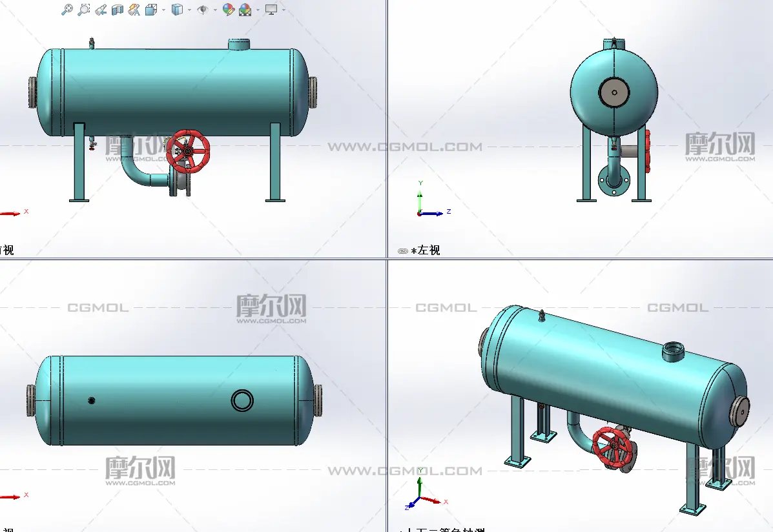Click the *左视 viewport label
This screenshot has width=773, height=532.
point(426,251)
